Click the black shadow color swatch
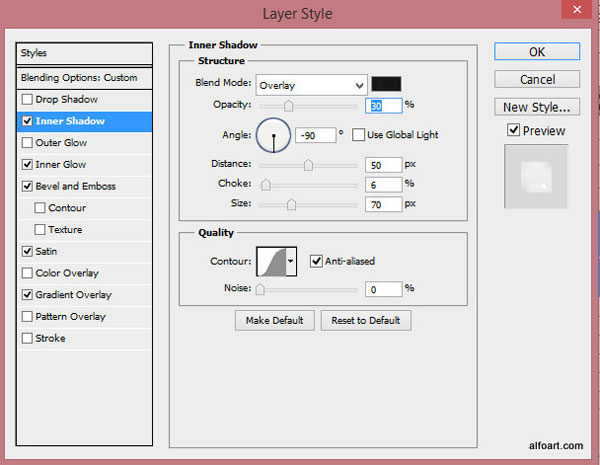 click(x=386, y=84)
